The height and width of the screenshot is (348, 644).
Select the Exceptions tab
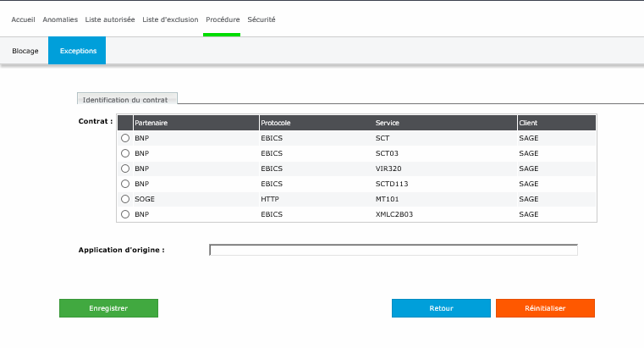(x=78, y=51)
